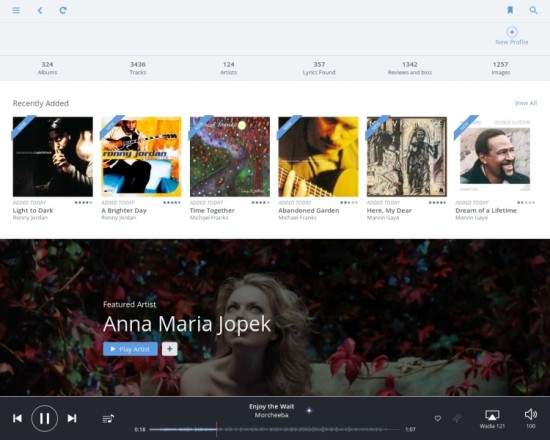Open artist Marvin Gaye under Here, My Dear
Viewport: 550px width, 440px height.
(383, 218)
